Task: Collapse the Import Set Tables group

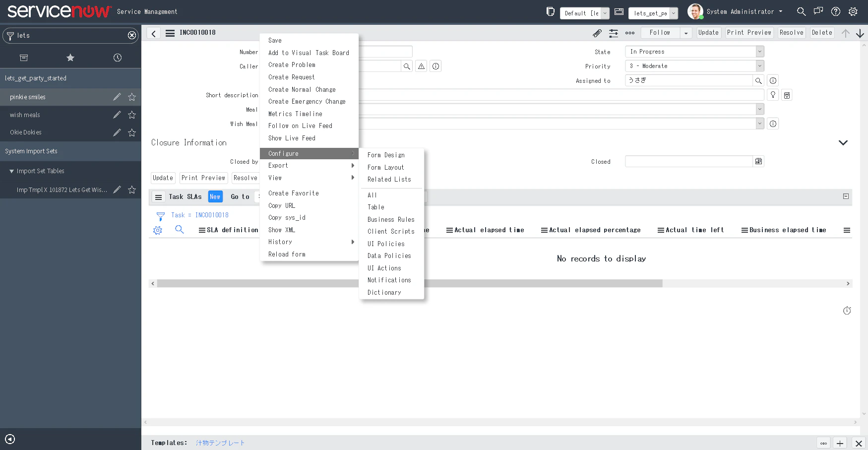Action: coord(12,171)
